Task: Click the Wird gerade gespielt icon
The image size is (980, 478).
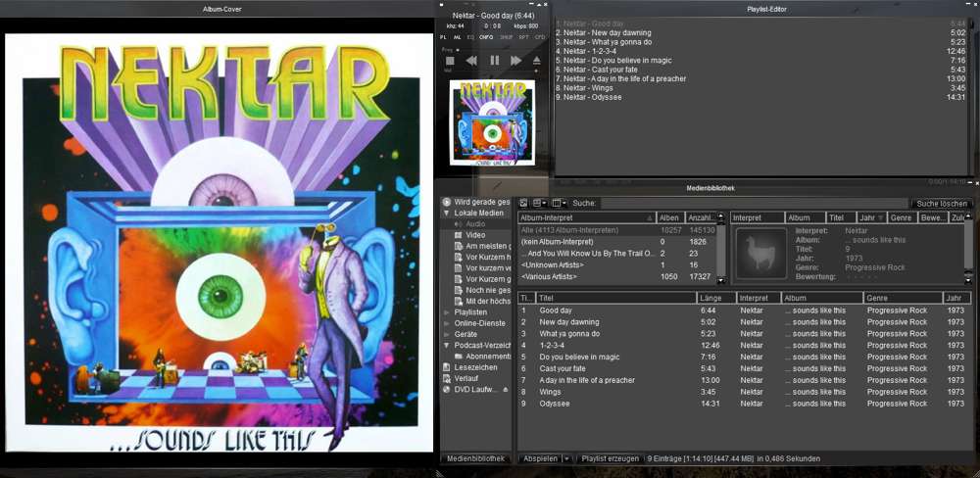Action: coord(447,202)
